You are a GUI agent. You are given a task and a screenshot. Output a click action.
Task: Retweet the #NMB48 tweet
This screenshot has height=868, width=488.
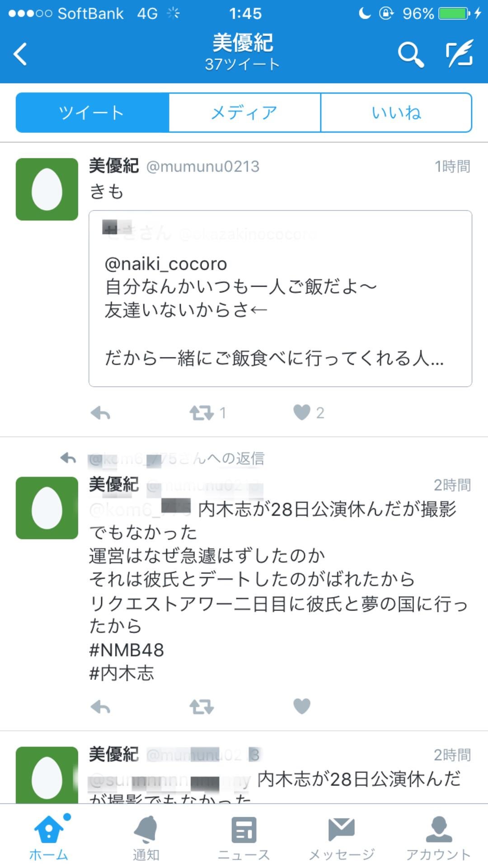pyautogui.click(x=202, y=707)
